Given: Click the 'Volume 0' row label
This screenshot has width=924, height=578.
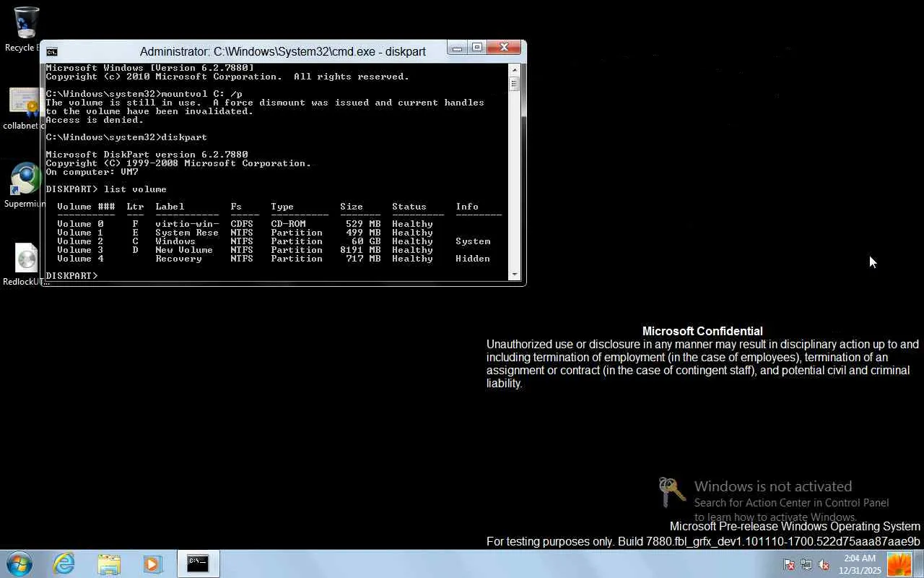Looking at the screenshot, I should (80, 224).
